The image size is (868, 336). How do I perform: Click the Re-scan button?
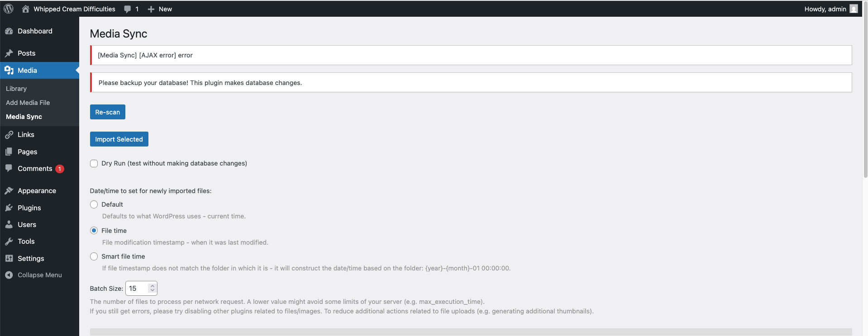pyautogui.click(x=108, y=112)
